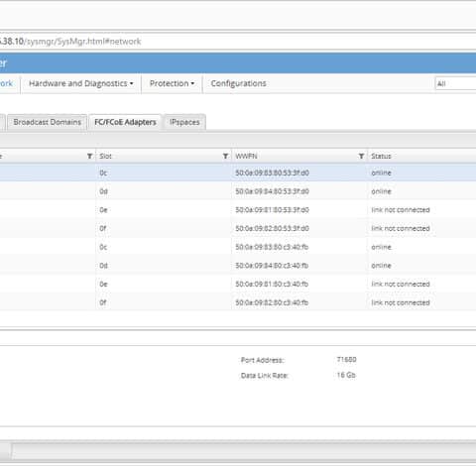Click online status in the highlighted first row
This screenshot has width=476, height=466.
(381, 173)
